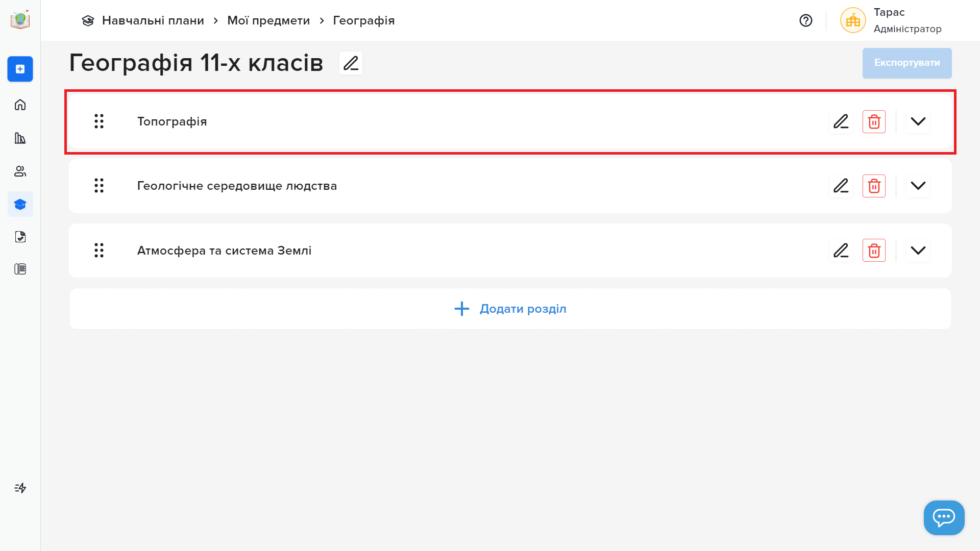This screenshot has width=980, height=551.
Task: Open the document checkmark sidebar icon
Action: point(20,237)
